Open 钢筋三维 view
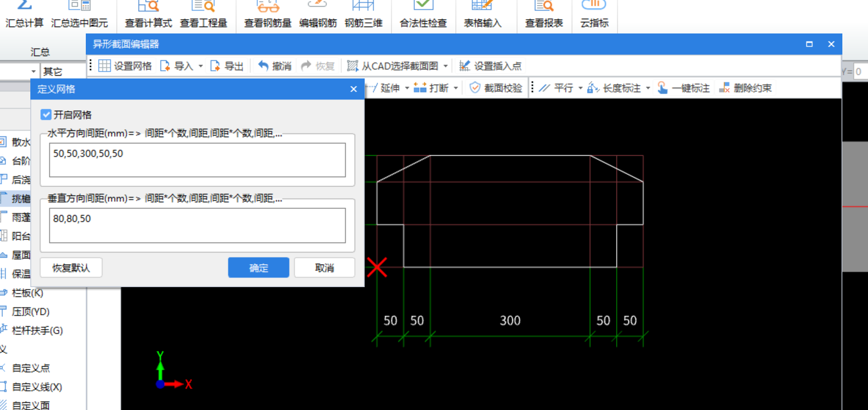This screenshot has height=410, width=868. point(364,14)
